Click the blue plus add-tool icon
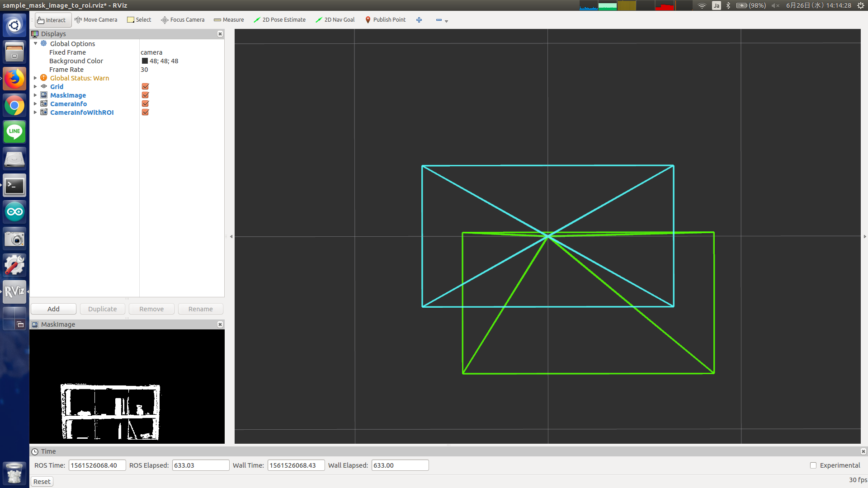 (x=419, y=20)
